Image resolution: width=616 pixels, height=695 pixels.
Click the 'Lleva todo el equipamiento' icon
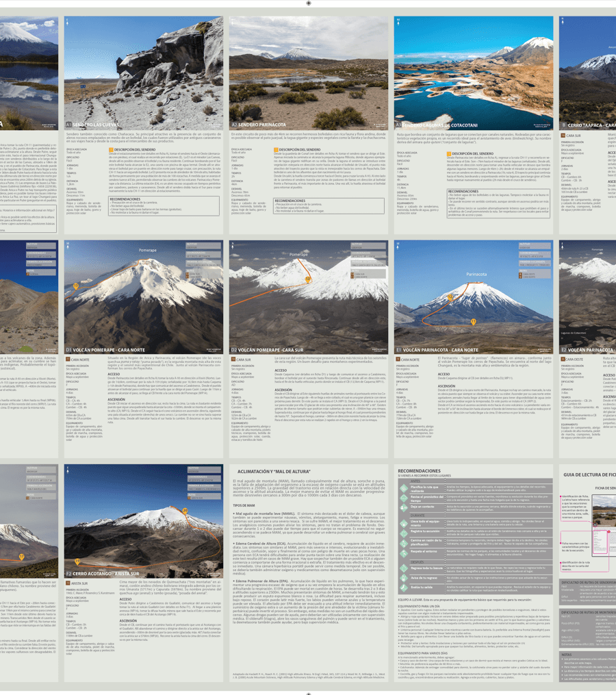[404, 523]
